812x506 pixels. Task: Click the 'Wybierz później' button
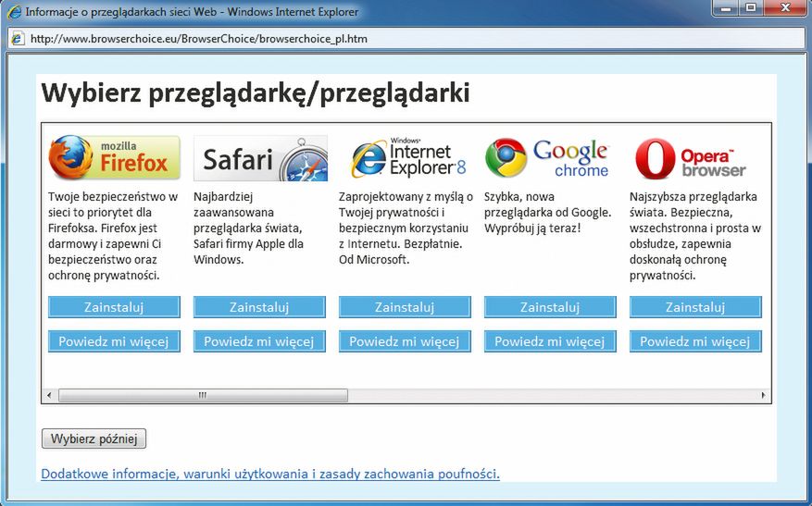pos(94,438)
